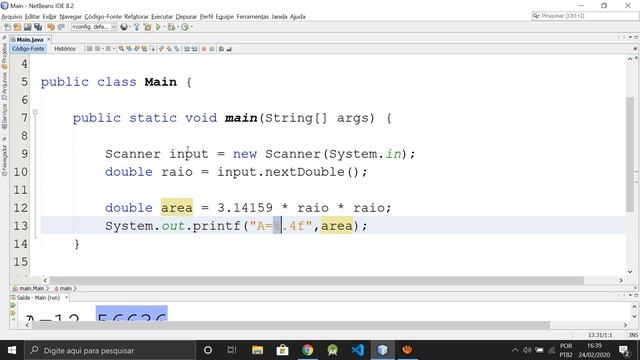Click the INS insert mode indicator
The height and width of the screenshot is (360, 640).
pyautogui.click(x=633, y=335)
